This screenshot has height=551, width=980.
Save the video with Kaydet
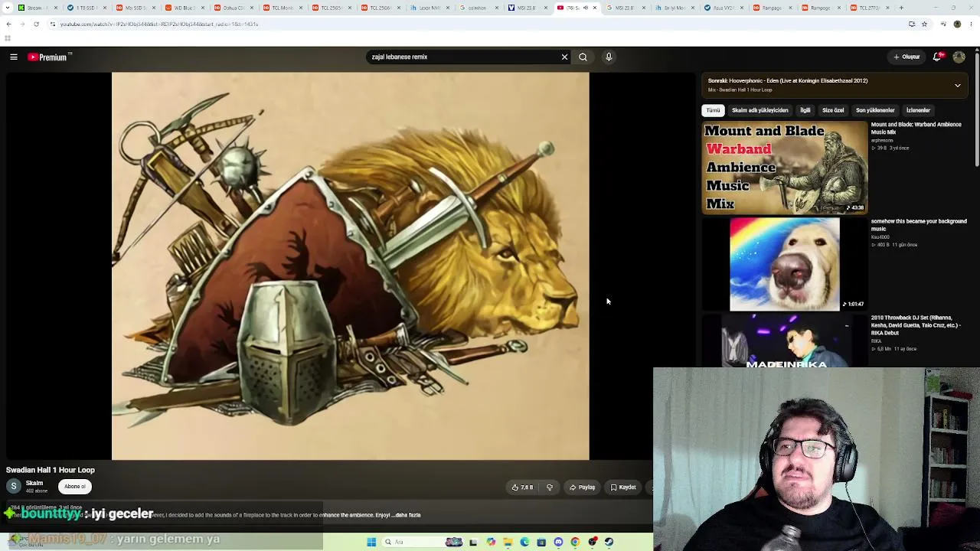click(623, 487)
